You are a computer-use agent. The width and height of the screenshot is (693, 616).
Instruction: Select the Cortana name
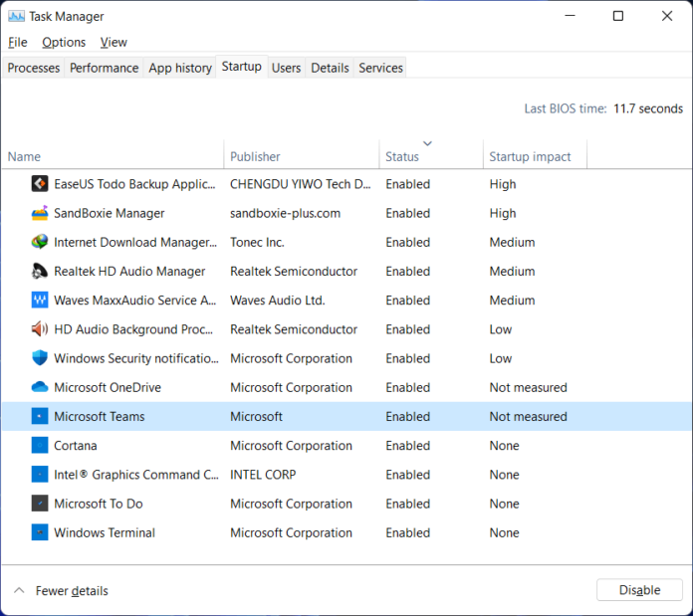(75, 446)
